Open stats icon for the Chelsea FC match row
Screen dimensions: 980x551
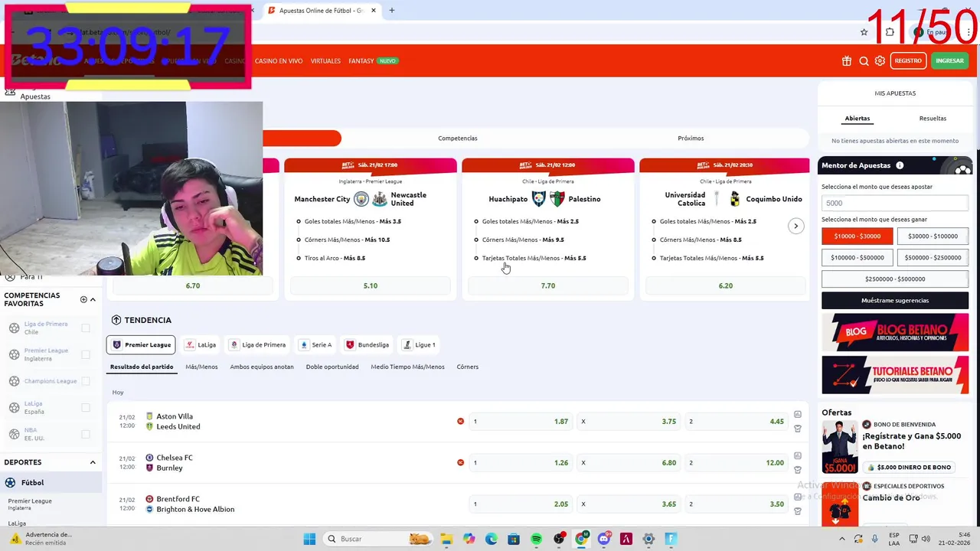[x=797, y=455]
